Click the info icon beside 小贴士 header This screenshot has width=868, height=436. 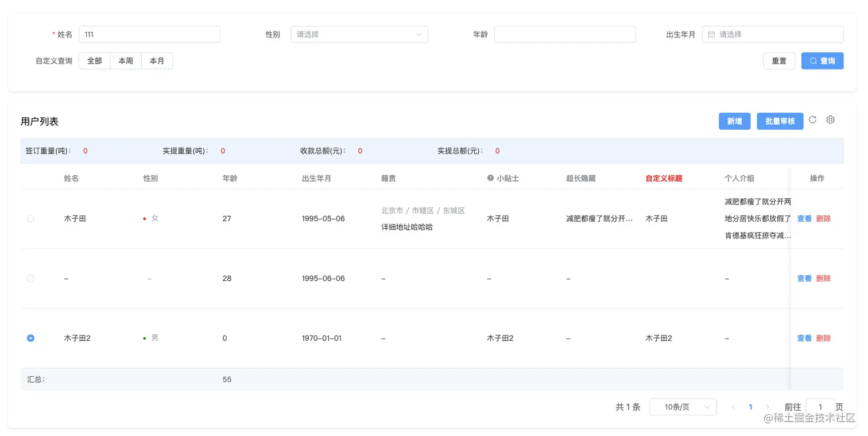pos(490,178)
